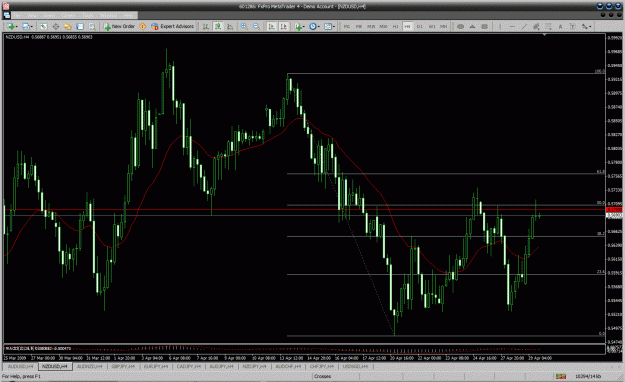Select the ellipse drawing tool
Viewport: 625px width, 382px height.
tap(460, 26)
